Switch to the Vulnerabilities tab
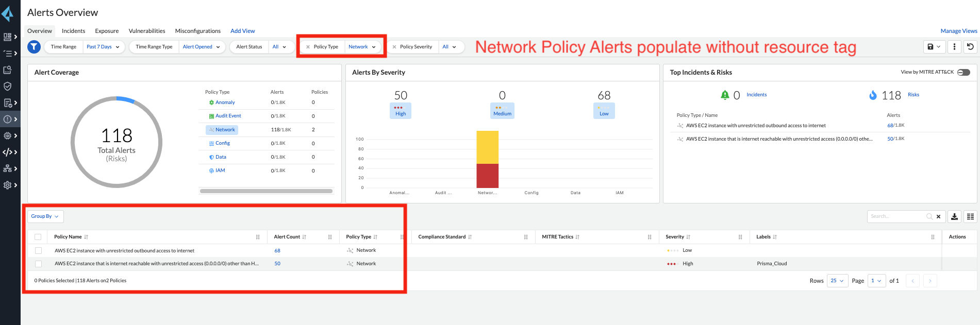The height and width of the screenshot is (325, 980). pos(147,31)
